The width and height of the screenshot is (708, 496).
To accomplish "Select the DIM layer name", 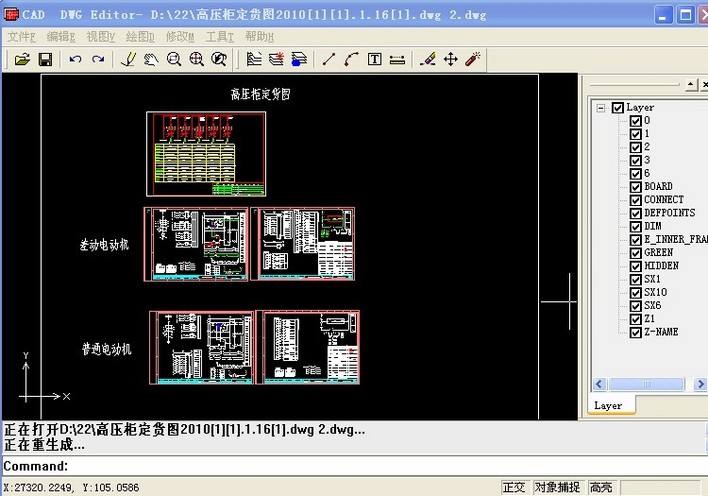I will [653, 226].
